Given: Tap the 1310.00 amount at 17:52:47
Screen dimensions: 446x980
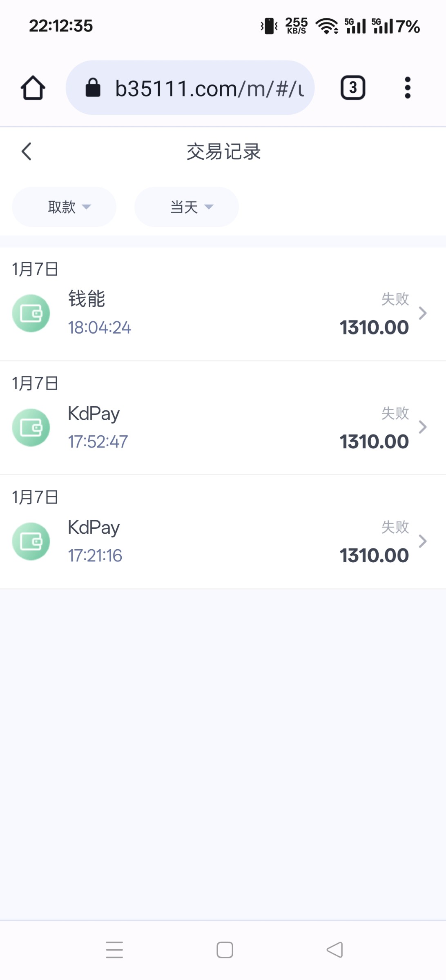Looking at the screenshot, I should pyautogui.click(x=374, y=442).
